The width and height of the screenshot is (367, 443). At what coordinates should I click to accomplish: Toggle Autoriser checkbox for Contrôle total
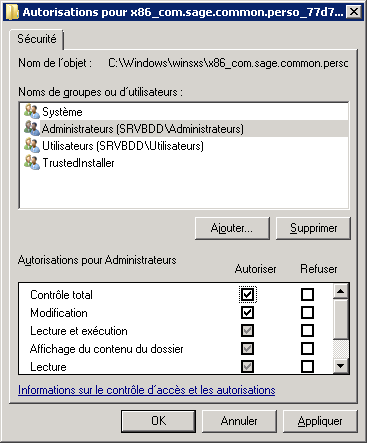(247, 295)
